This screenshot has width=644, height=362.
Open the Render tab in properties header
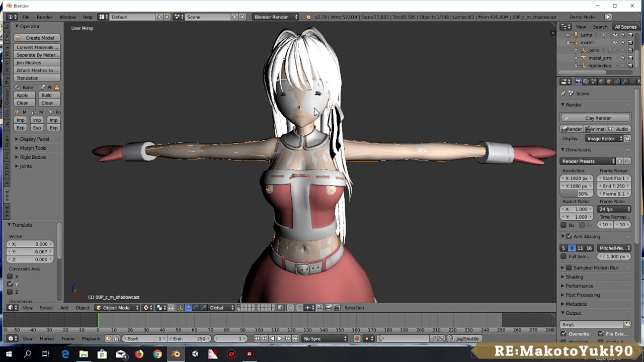pos(579,81)
